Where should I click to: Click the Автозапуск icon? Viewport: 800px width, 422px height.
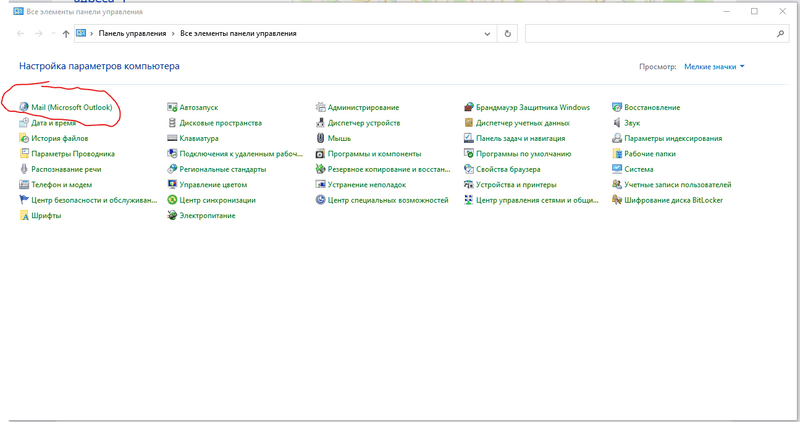pos(173,107)
